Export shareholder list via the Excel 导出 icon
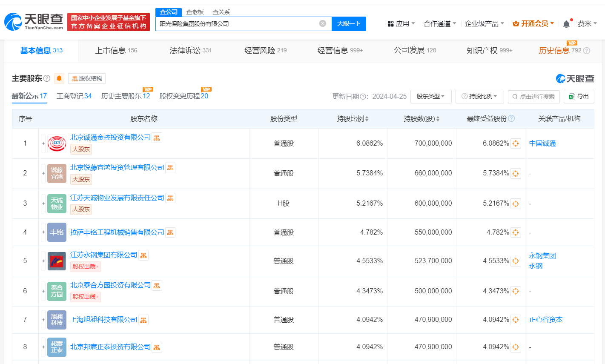The height and width of the screenshot is (364, 605). click(x=579, y=97)
